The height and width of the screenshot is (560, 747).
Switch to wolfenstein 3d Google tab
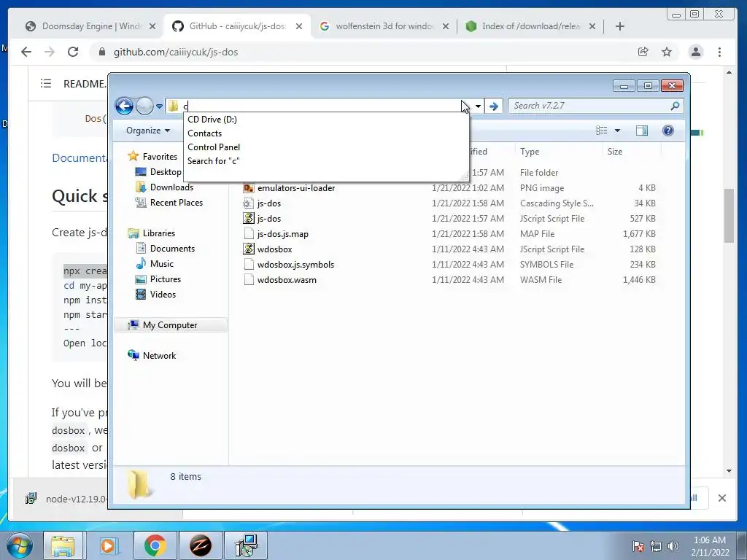[x=384, y=26]
